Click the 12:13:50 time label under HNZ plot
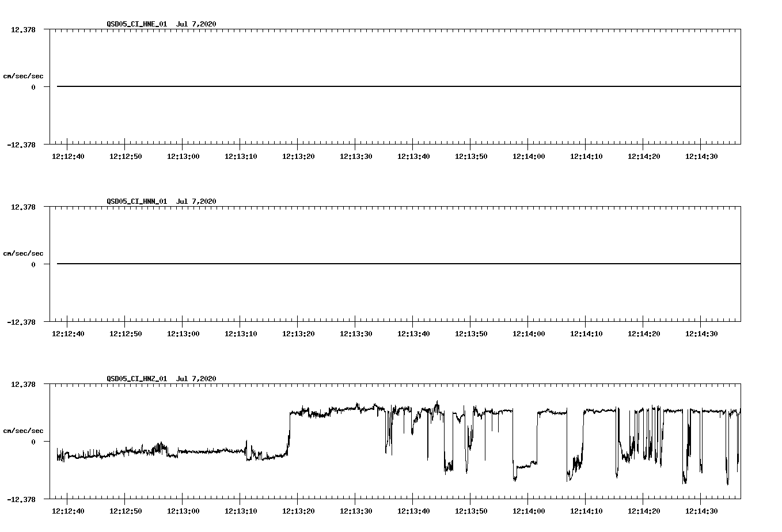Image resolution: width=782 pixels, height=532 pixels. coord(471,511)
